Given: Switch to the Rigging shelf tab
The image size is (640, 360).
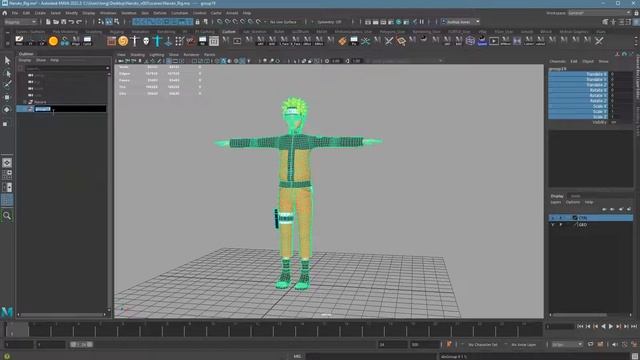Looking at the screenshot, I should point(116,31).
